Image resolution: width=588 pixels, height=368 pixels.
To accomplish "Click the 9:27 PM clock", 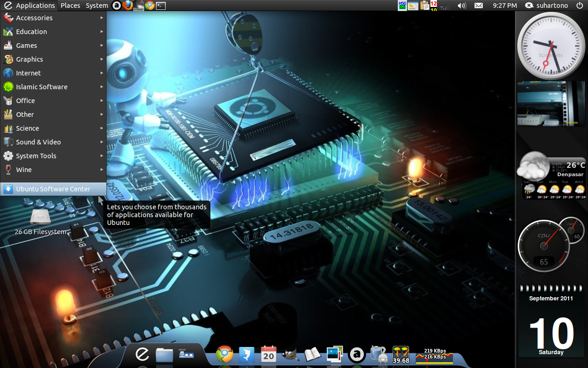I will (x=505, y=6).
